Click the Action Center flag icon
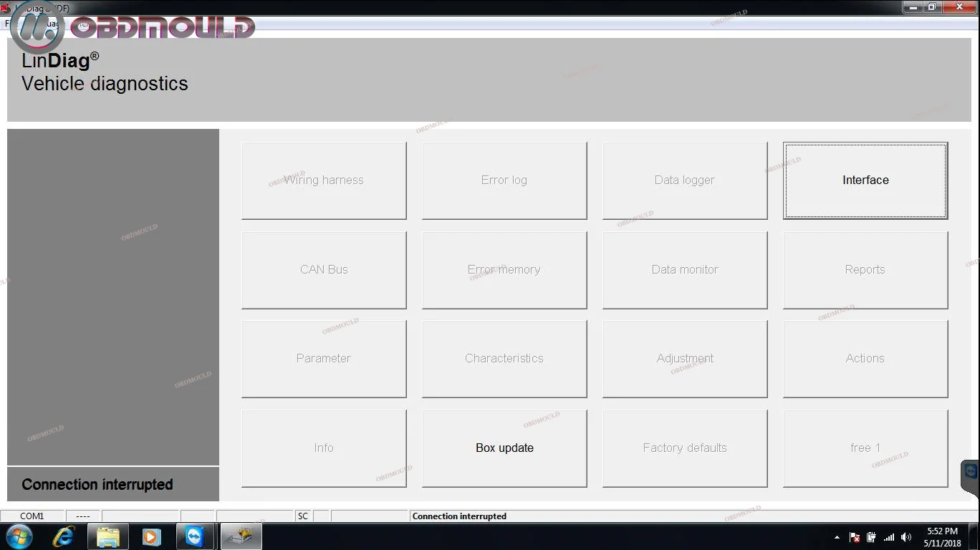This screenshot has height=550, width=980. click(x=855, y=537)
